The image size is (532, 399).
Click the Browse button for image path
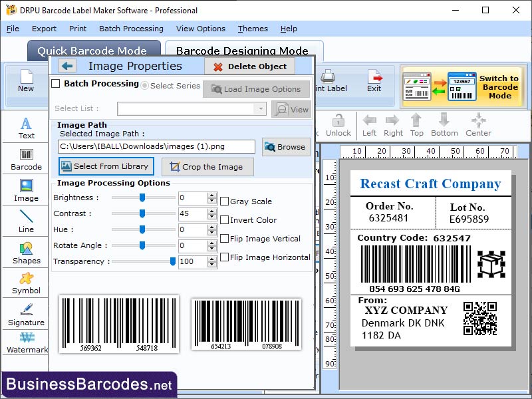pyautogui.click(x=286, y=147)
